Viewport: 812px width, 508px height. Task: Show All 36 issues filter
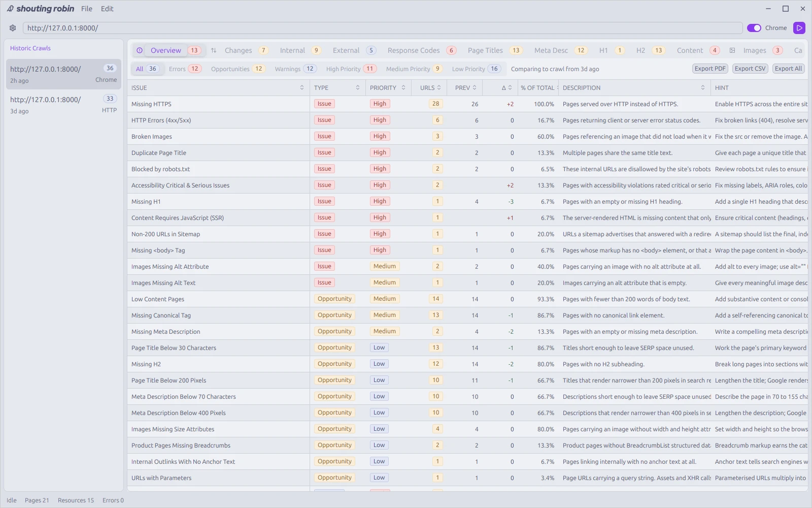(147, 69)
